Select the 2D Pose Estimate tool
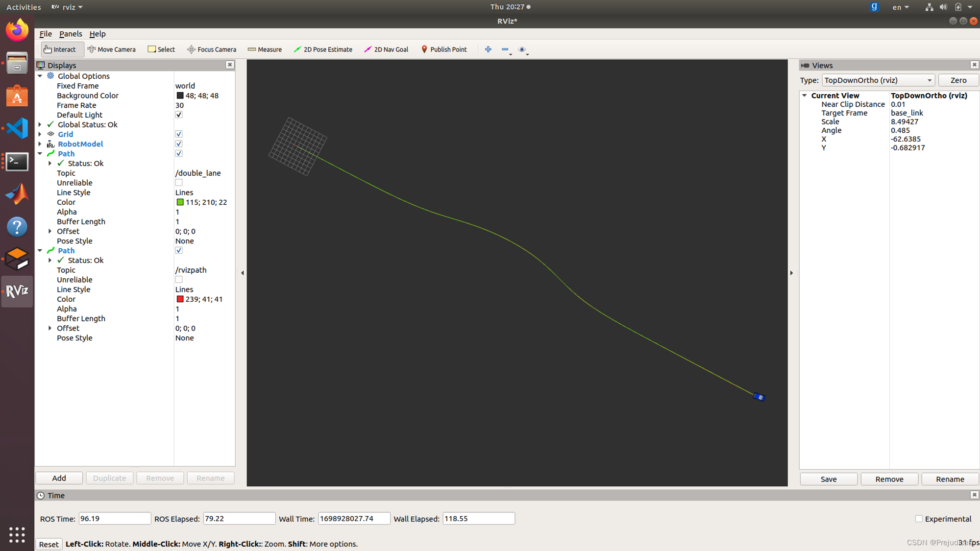This screenshot has width=980, height=551. pos(322,49)
